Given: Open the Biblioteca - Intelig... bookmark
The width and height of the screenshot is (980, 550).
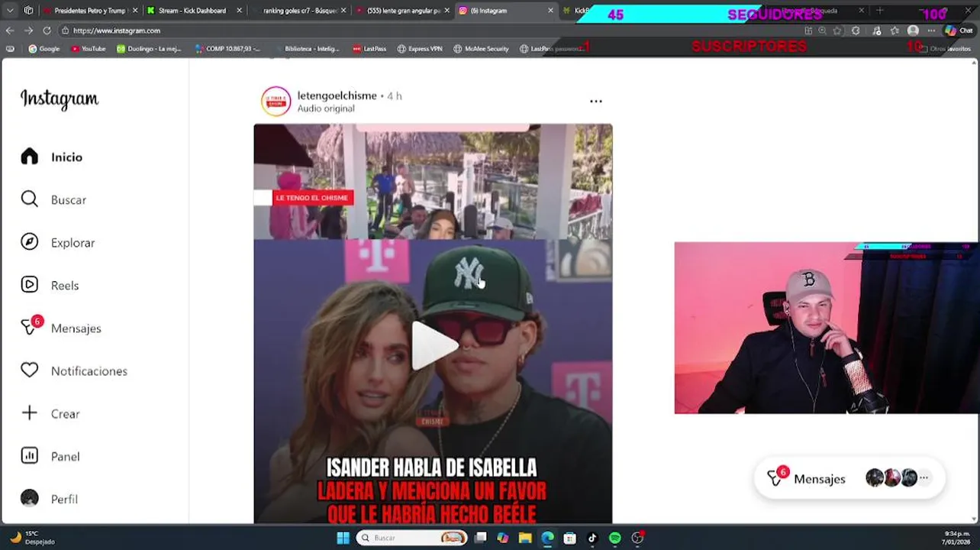Looking at the screenshot, I should (308, 49).
